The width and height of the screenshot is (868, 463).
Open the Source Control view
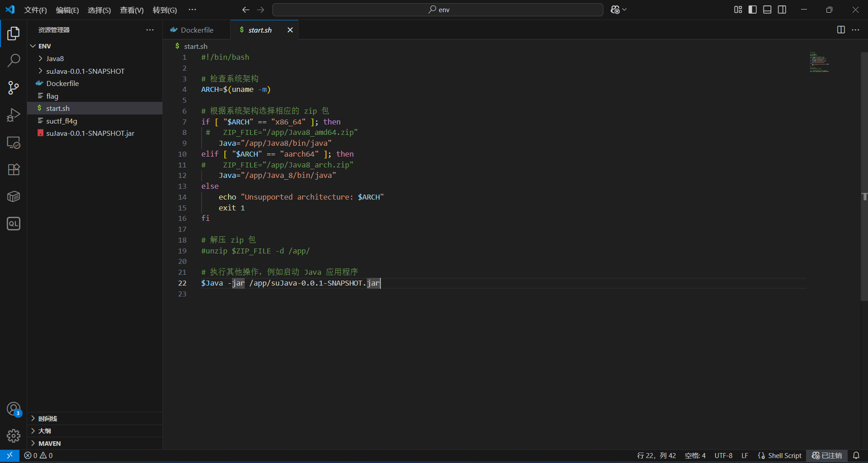14,88
